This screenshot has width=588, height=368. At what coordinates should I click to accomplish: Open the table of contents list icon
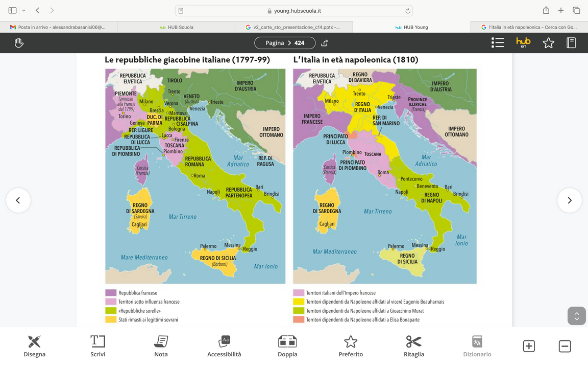click(497, 43)
